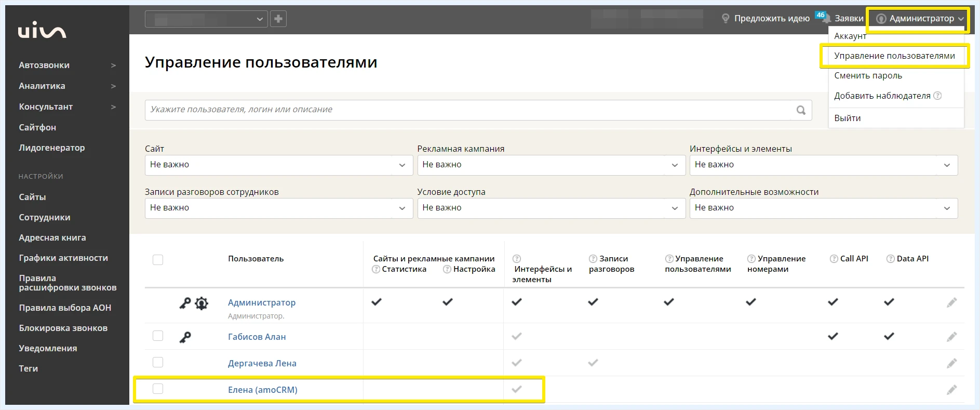980x410 pixels.
Task: Click the edit pencil for Администратор
Action: tap(951, 302)
